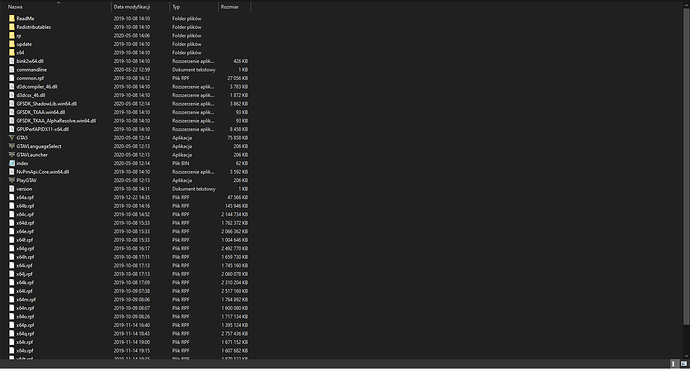
Task: Click the 2020-03-22 12:59 date of commandline
Action: [132, 69]
